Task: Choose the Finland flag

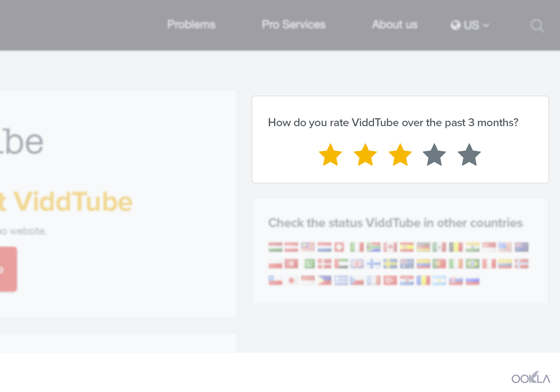Action: point(373,264)
